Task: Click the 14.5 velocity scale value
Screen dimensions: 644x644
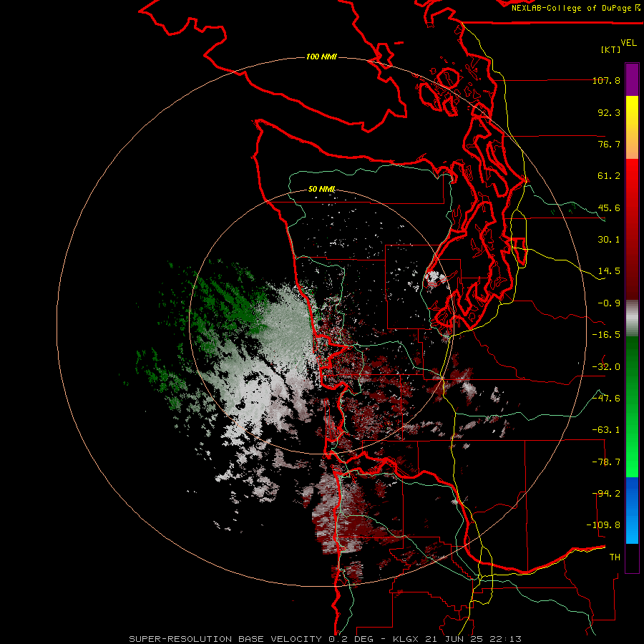Action: pyautogui.click(x=609, y=271)
